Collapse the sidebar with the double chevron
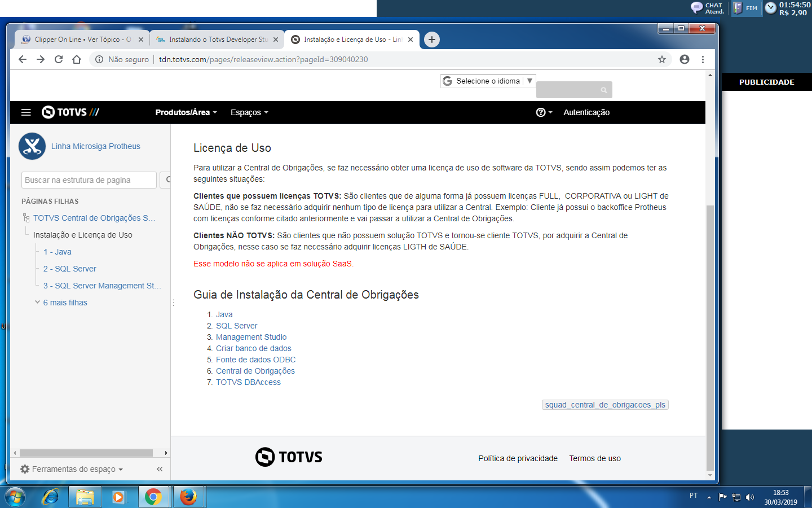Viewport: 812px width, 508px height. 160,469
